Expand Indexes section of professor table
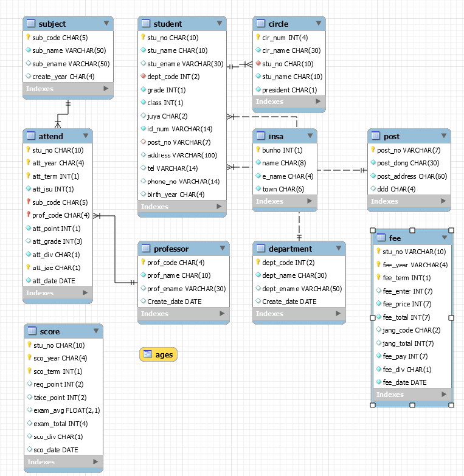The width and height of the screenshot is (464, 476). (x=223, y=313)
